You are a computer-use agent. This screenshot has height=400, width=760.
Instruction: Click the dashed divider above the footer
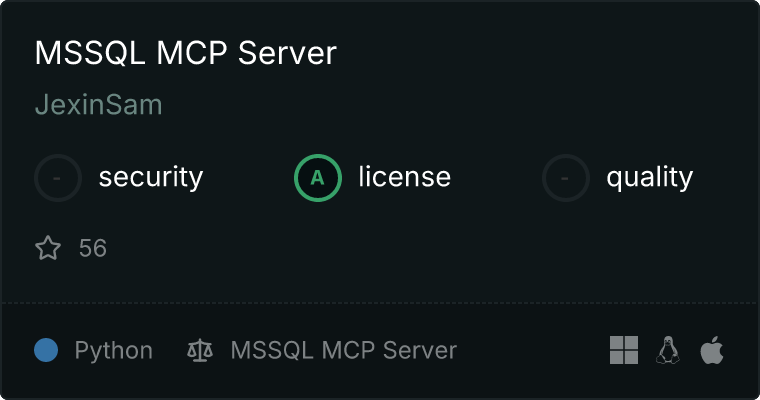tap(380, 303)
